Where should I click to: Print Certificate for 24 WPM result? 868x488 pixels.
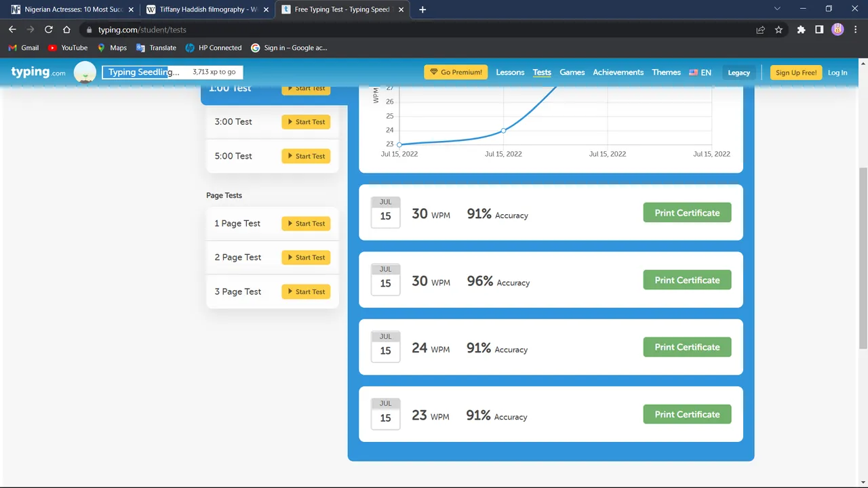tap(687, 347)
